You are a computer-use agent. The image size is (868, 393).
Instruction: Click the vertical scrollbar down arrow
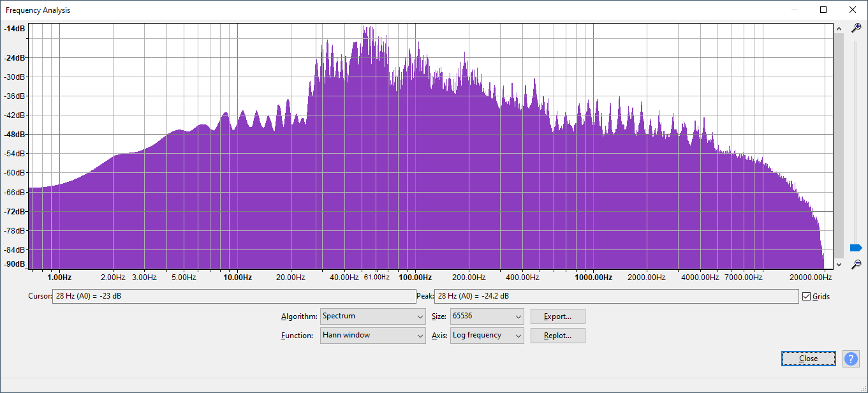pyautogui.click(x=839, y=264)
